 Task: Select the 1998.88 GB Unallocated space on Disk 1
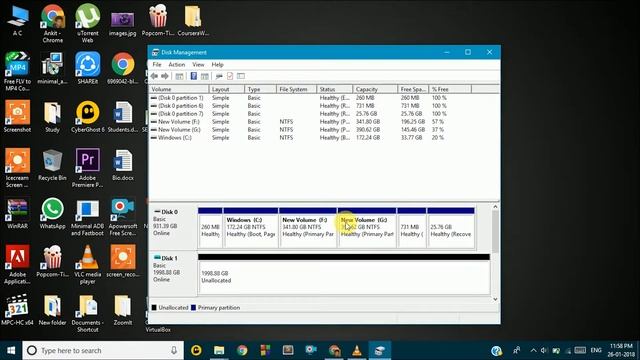tap(344, 274)
